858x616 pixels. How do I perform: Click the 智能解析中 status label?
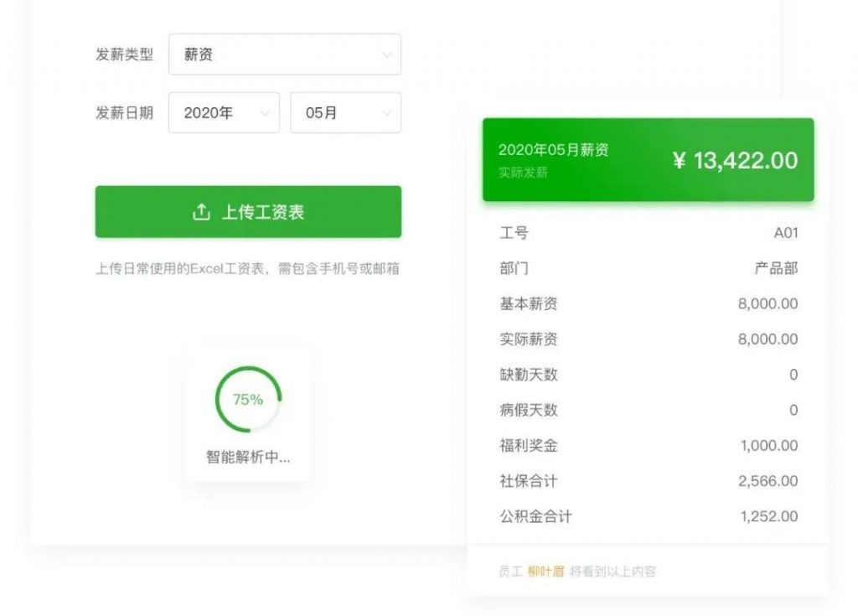pyautogui.click(x=248, y=458)
